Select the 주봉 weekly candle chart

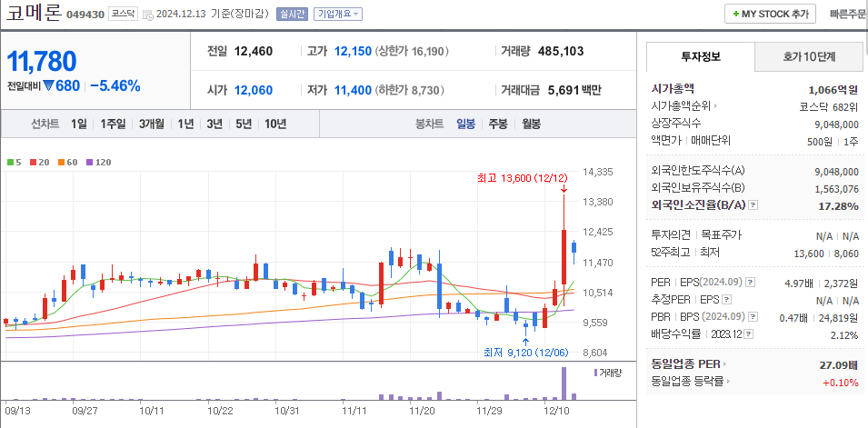click(498, 124)
